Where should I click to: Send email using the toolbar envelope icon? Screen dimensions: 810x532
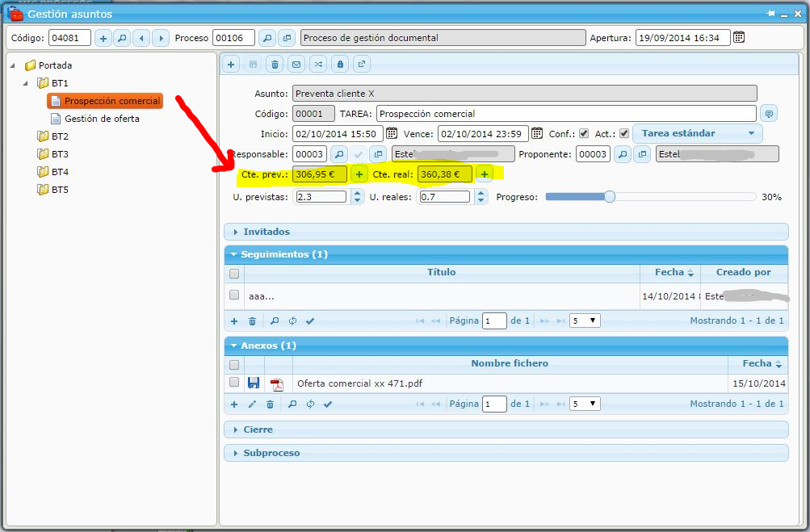click(x=296, y=65)
